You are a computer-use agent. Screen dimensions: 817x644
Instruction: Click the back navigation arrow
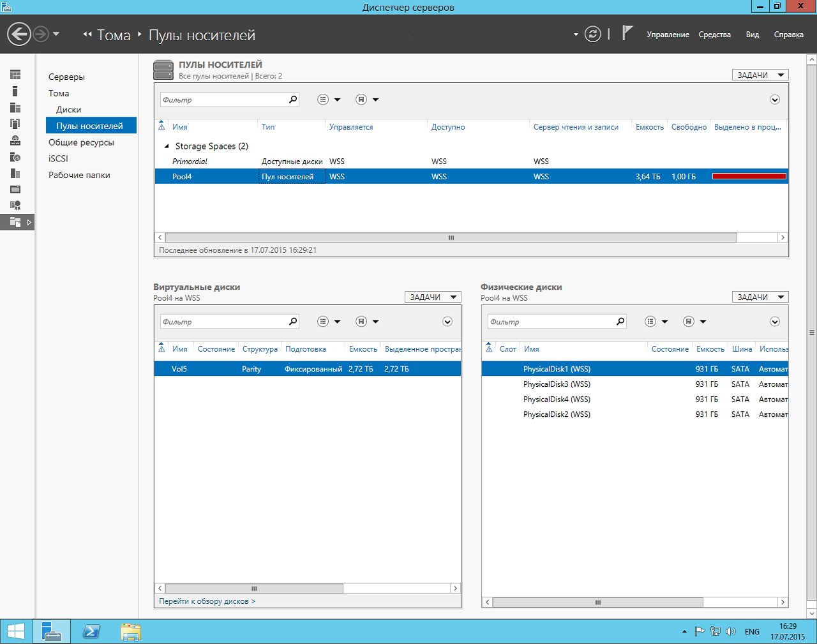tap(19, 34)
